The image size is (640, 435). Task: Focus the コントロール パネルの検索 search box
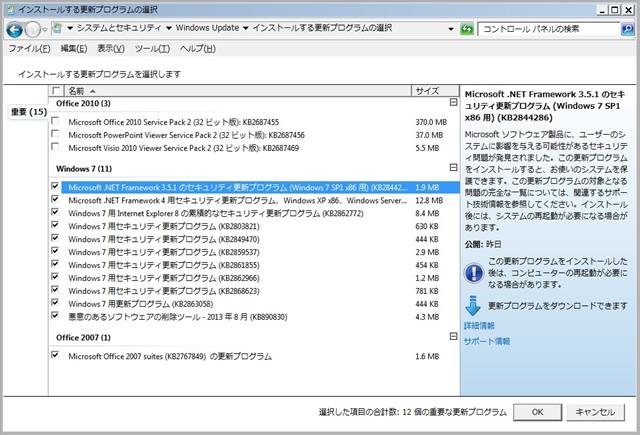point(549,29)
